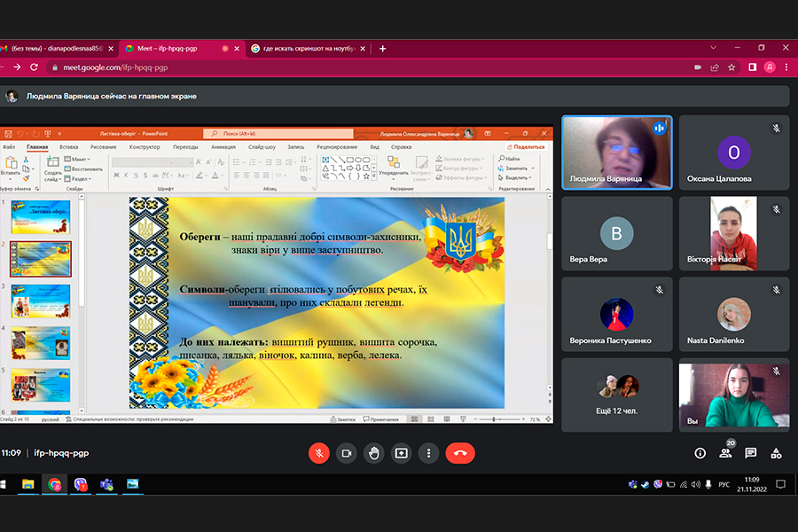Open the Chrome side panel
This screenshot has width=798, height=532.
point(752,66)
